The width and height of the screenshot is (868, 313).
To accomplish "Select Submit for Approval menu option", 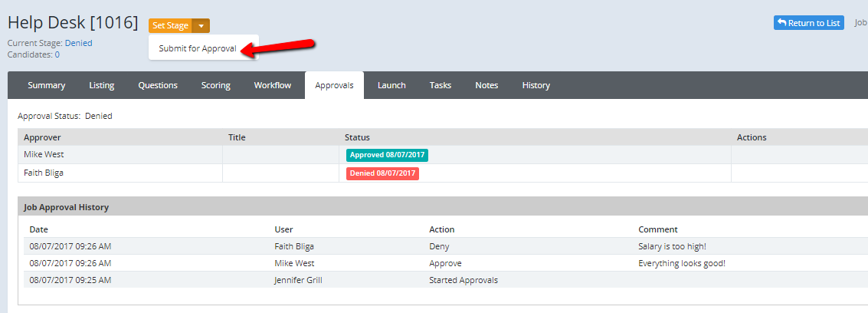I will tap(198, 48).
